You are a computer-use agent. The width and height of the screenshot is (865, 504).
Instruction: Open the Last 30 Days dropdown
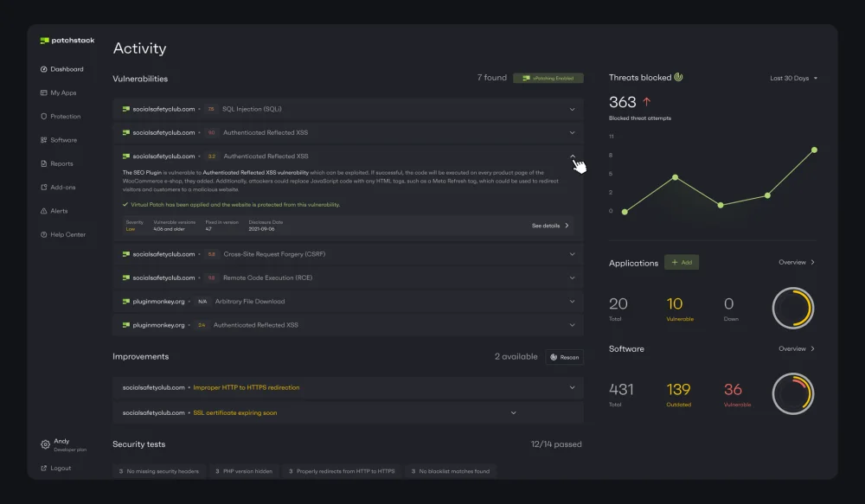click(794, 79)
